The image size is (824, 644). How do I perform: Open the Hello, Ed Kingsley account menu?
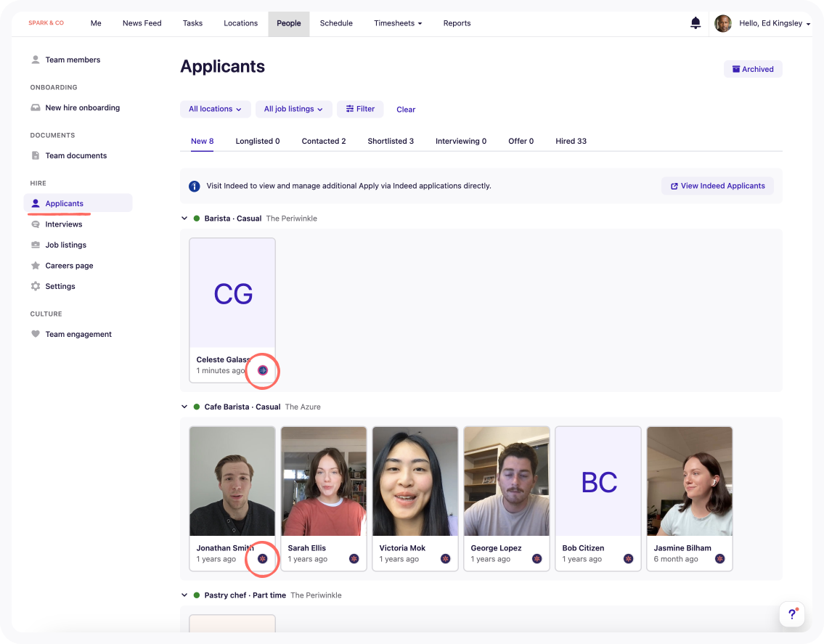(775, 23)
